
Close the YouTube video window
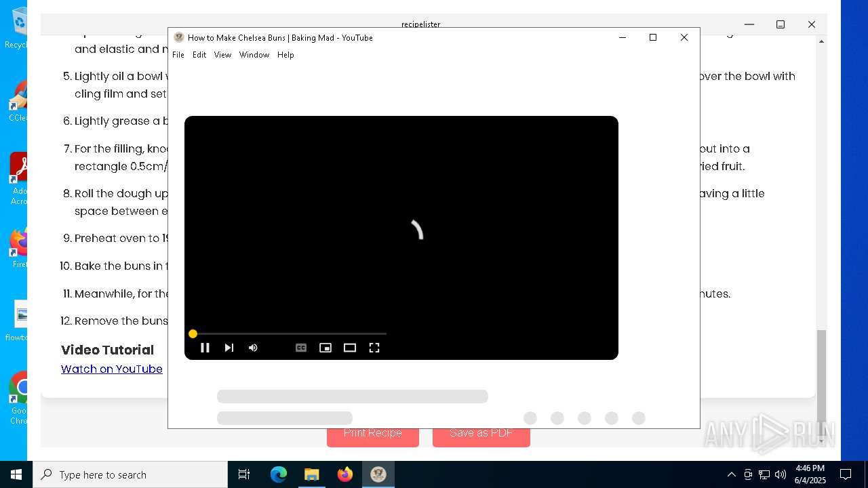tap(684, 37)
